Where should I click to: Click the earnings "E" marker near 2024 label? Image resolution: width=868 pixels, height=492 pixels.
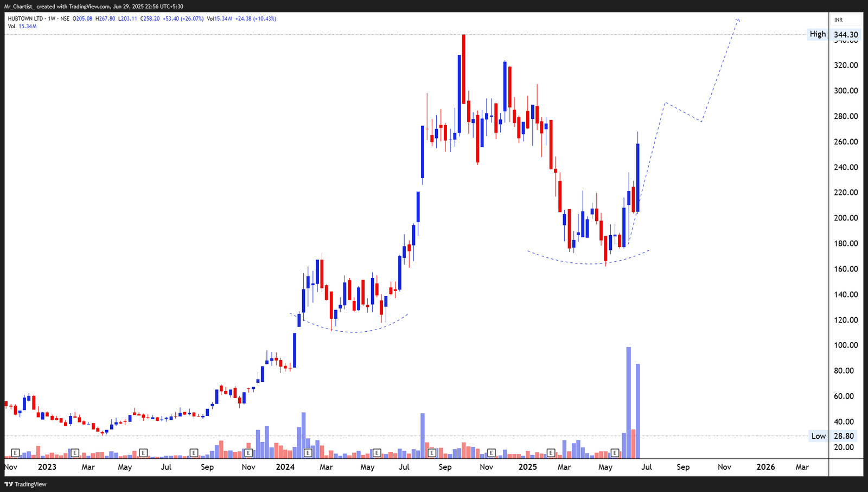point(308,452)
